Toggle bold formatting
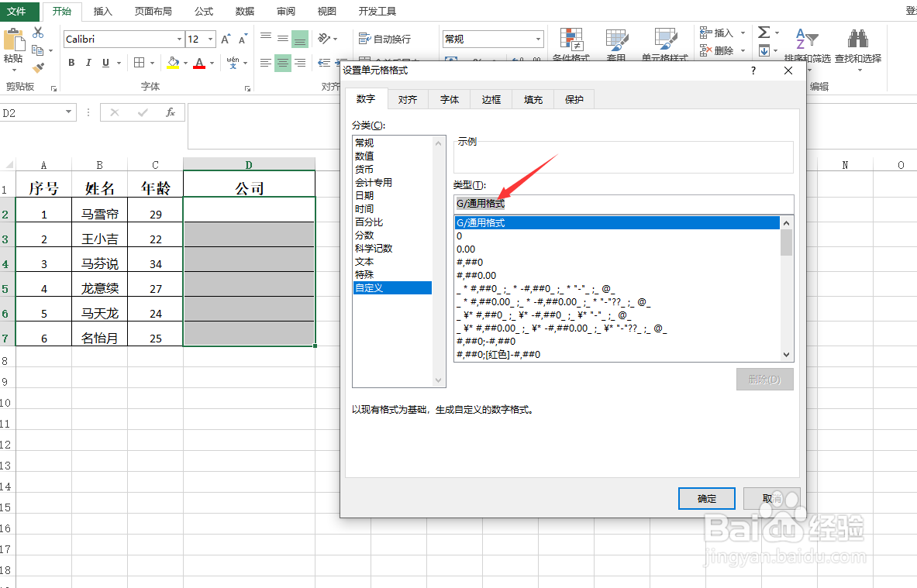The width and height of the screenshot is (917, 588). tap(71, 63)
